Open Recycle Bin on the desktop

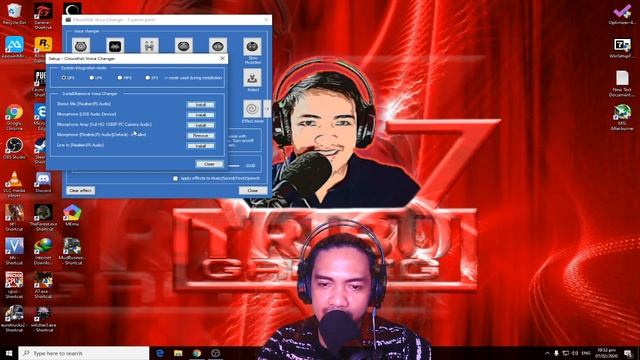tap(14, 13)
